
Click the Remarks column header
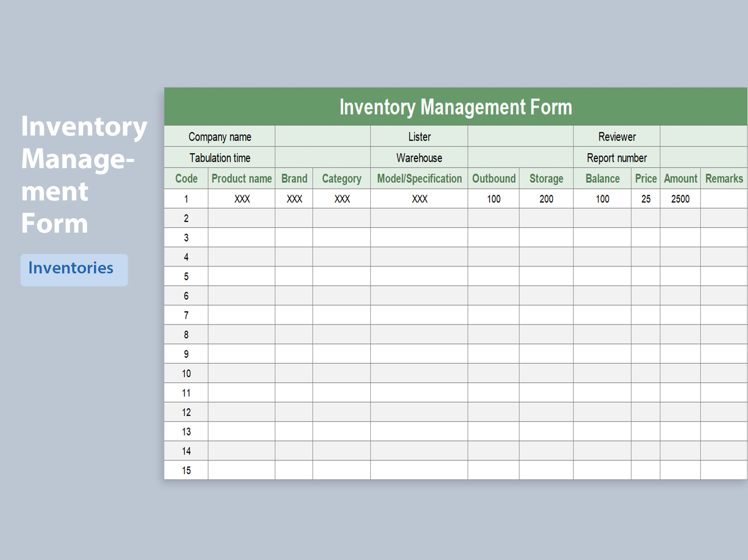click(724, 178)
